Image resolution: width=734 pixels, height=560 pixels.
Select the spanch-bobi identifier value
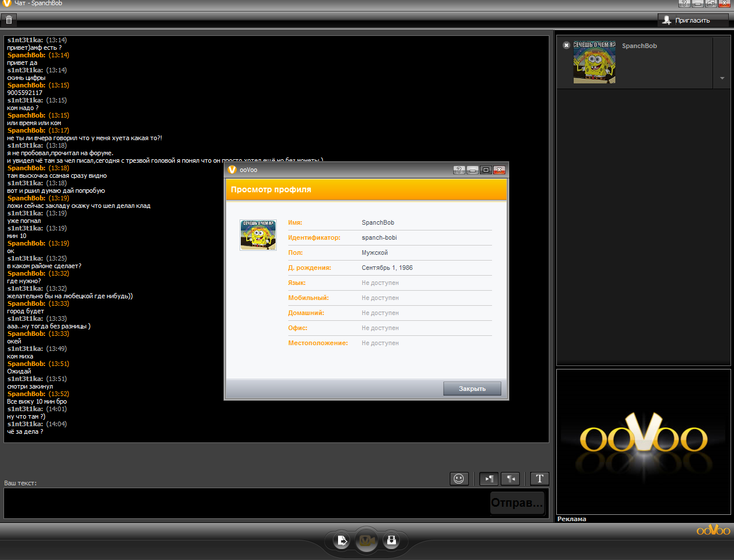tap(379, 237)
